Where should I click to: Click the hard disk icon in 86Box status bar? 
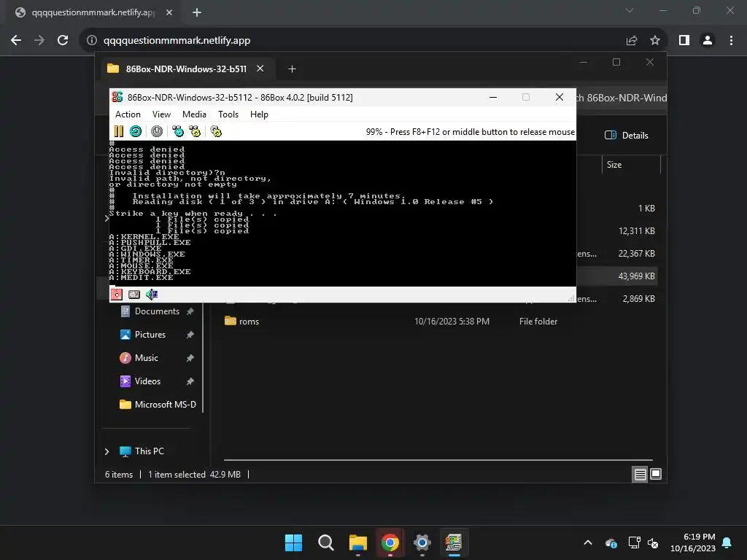point(134,295)
